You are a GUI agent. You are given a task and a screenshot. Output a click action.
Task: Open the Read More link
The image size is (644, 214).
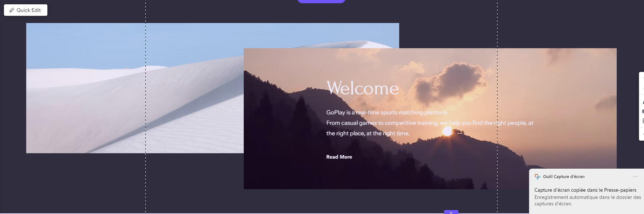(x=339, y=157)
